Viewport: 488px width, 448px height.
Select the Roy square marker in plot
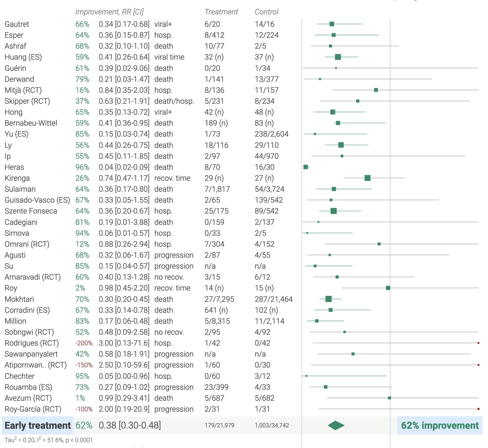pos(388,288)
